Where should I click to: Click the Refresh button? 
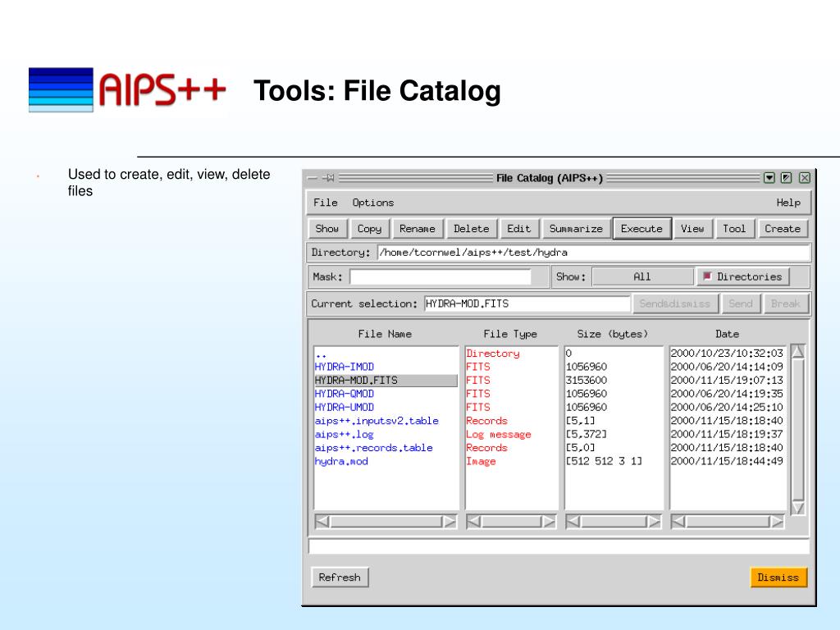[340, 577]
